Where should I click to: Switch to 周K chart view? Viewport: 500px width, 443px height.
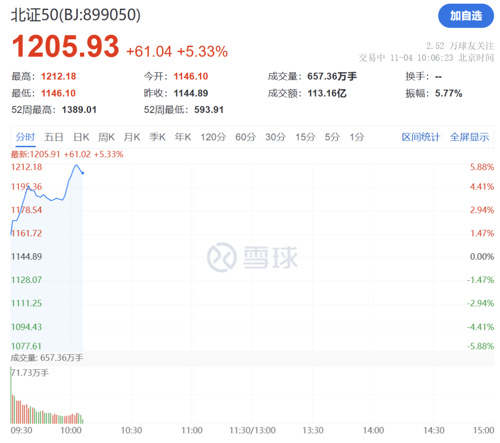(106, 137)
